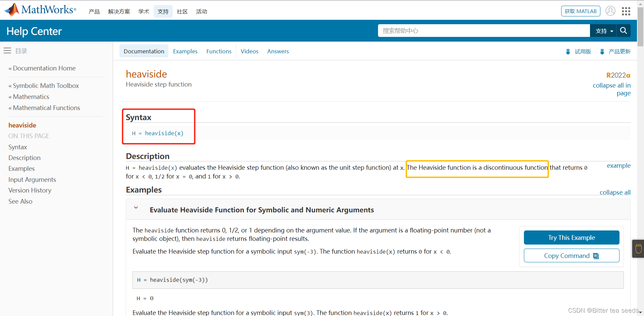
Task: Click the "ON THIS PAGE" label
Action: tap(29, 136)
